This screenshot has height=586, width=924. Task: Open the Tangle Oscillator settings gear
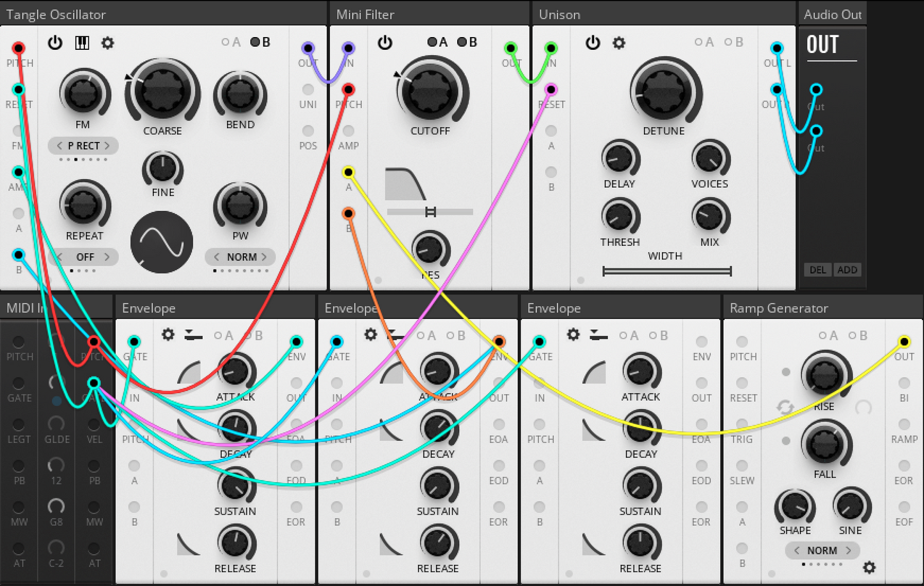tap(107, 43)
